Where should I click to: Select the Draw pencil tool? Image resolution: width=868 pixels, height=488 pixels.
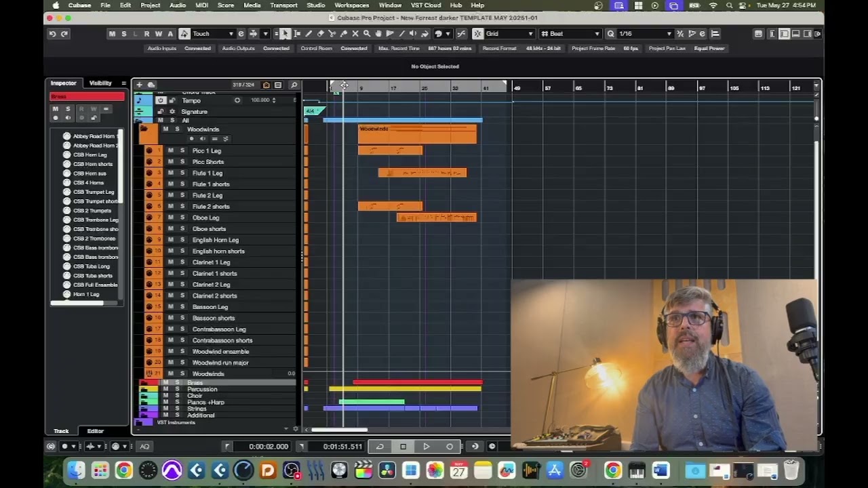coord(309,34)
